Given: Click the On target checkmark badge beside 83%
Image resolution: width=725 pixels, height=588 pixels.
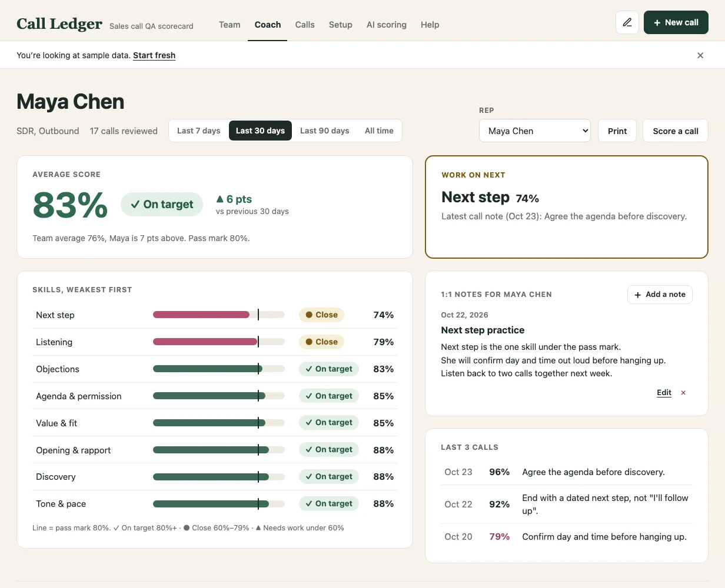Looking at the screenshot, I should tap(162, 205).
